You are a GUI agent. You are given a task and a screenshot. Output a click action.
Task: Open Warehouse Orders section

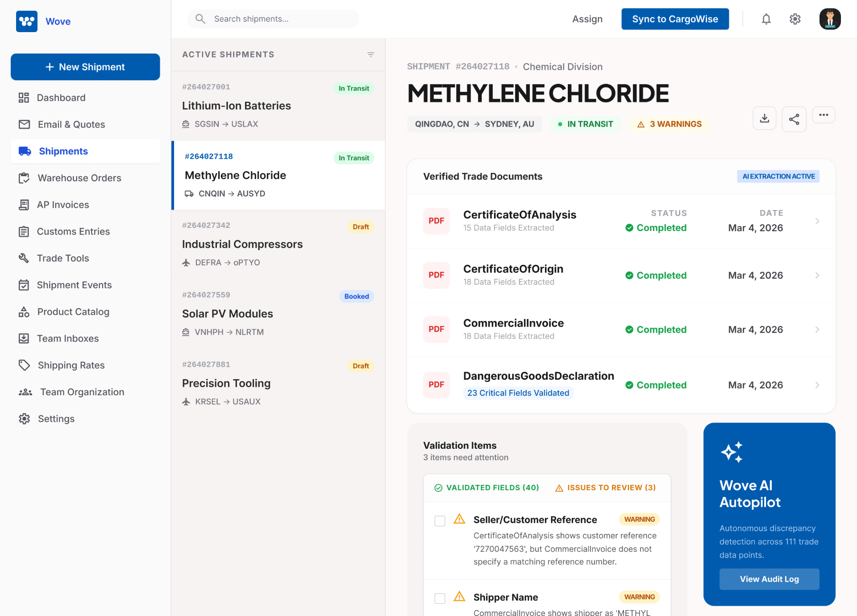coord(79,178)
